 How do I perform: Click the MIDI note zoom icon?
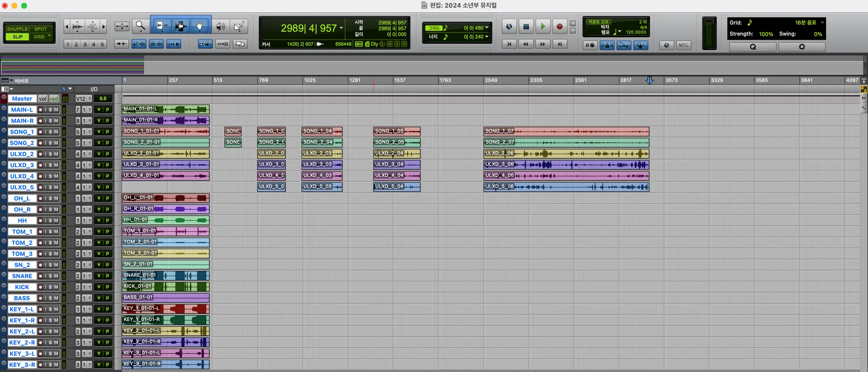(x=92, y=26)
